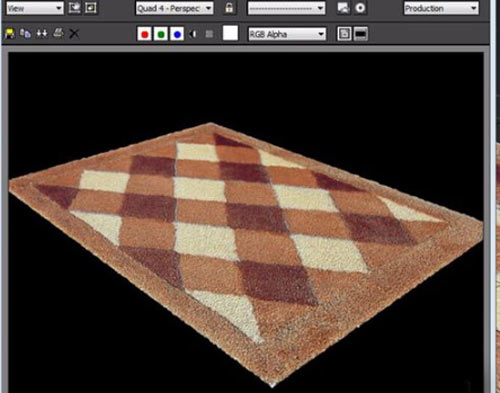Toggle the lock-to-viewport padlock icon
500x393 pixels.
click(229, 8)
